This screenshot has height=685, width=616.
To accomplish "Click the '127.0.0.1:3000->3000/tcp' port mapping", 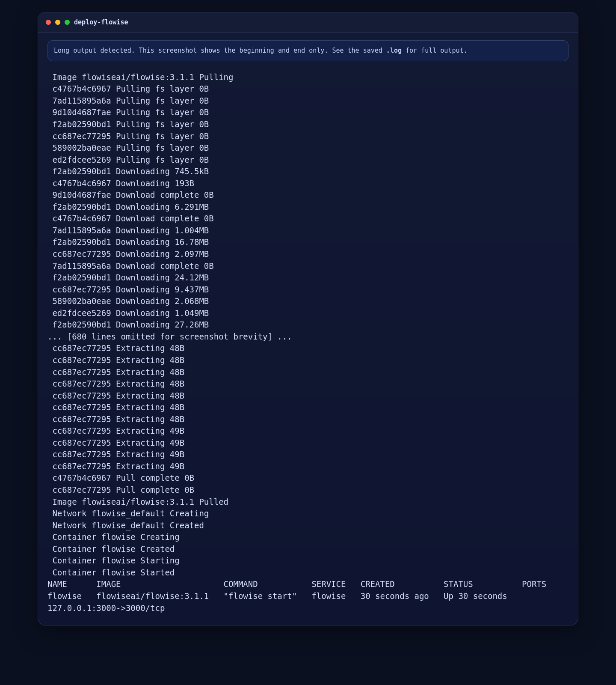I will coord(106,608).
